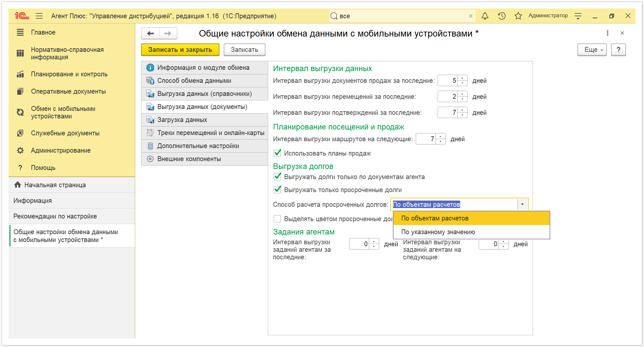Image resolution: width=644 pixels, height=347 pixels.
Task: Open Загрузка данных tab
Action: pyautogui.click(x=204, y=120)
